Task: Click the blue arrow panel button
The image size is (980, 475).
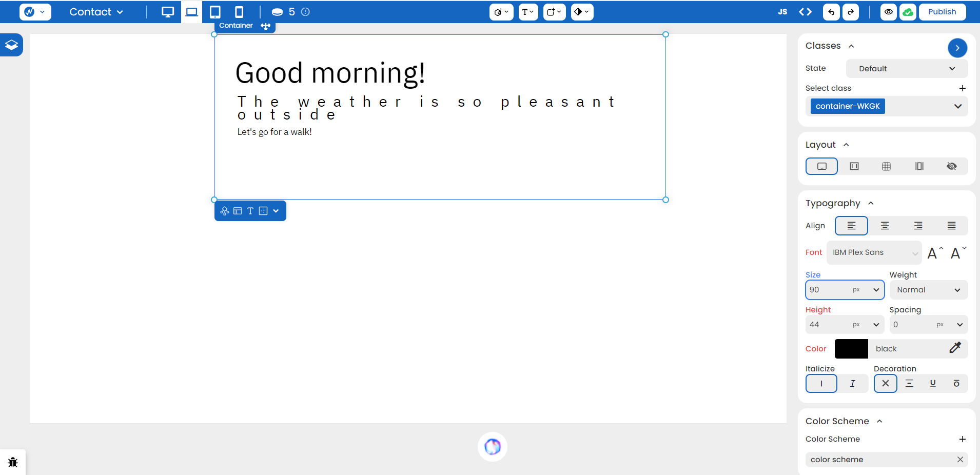Action: coord(957,48)
